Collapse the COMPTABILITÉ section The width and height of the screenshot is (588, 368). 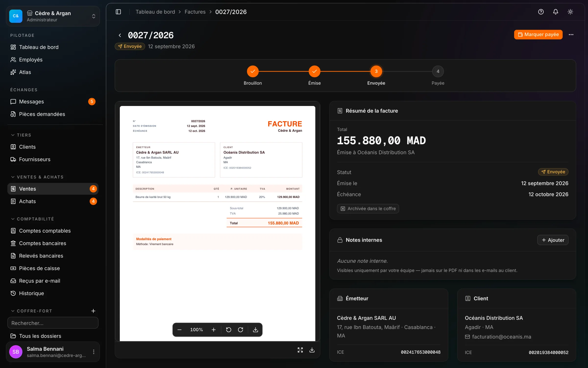[33, 219]
